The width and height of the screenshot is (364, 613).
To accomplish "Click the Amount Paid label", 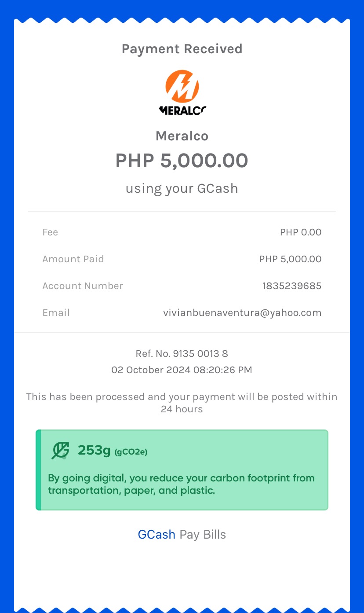I will (73, 259).
